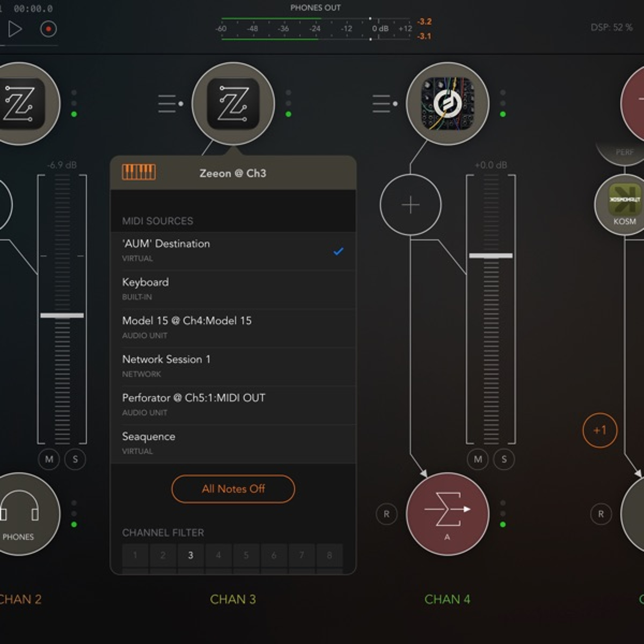Image resolution: width=644 pixels, height=644 pixels.
Task: Toggle channel filter 4
Action: (218, 555)
